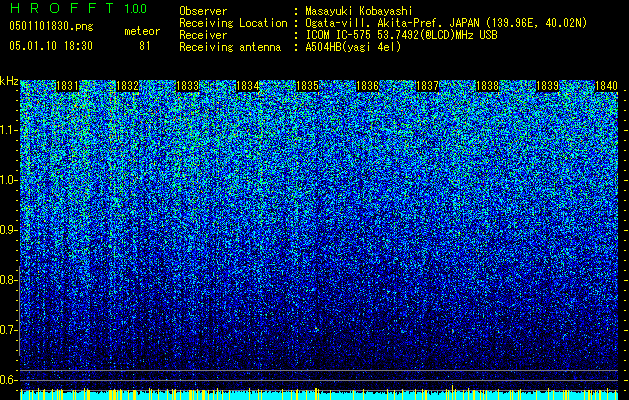Screen dimensions: 629x400
Task: Click the 1839 time marker
Action: [x=548, y=86]
